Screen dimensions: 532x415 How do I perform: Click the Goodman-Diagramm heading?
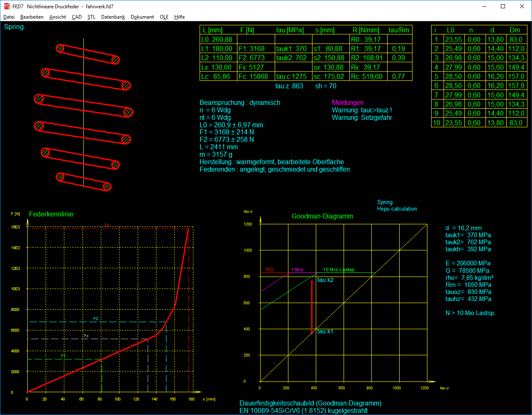point(322,216)
